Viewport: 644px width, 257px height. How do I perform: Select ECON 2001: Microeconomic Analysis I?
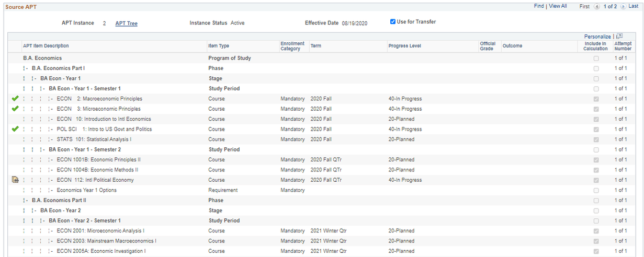point(100,231)
